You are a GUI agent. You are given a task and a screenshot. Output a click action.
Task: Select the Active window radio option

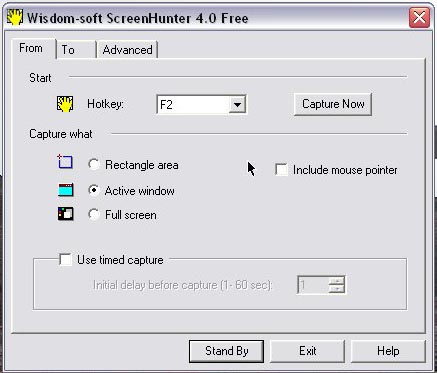coord(94,190)
